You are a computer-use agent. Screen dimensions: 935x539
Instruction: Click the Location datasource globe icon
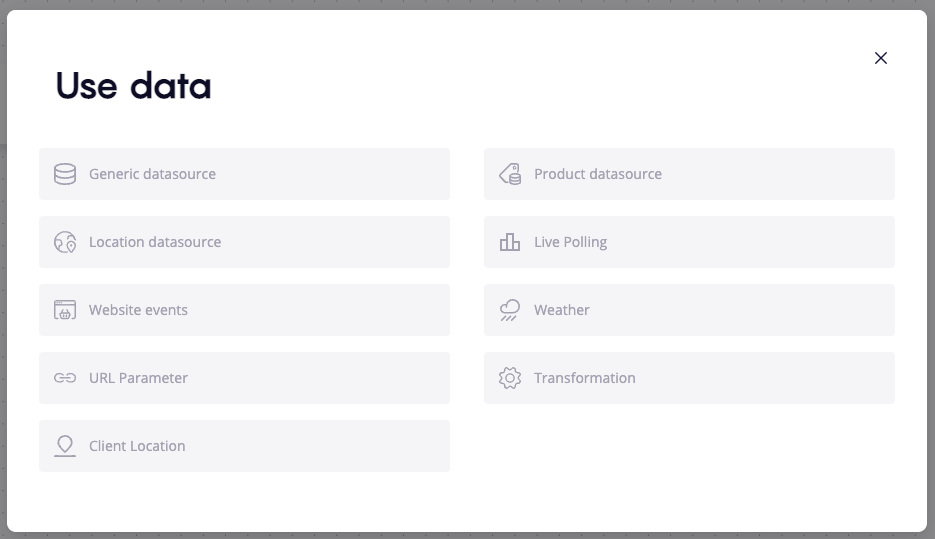pos(65,242)
